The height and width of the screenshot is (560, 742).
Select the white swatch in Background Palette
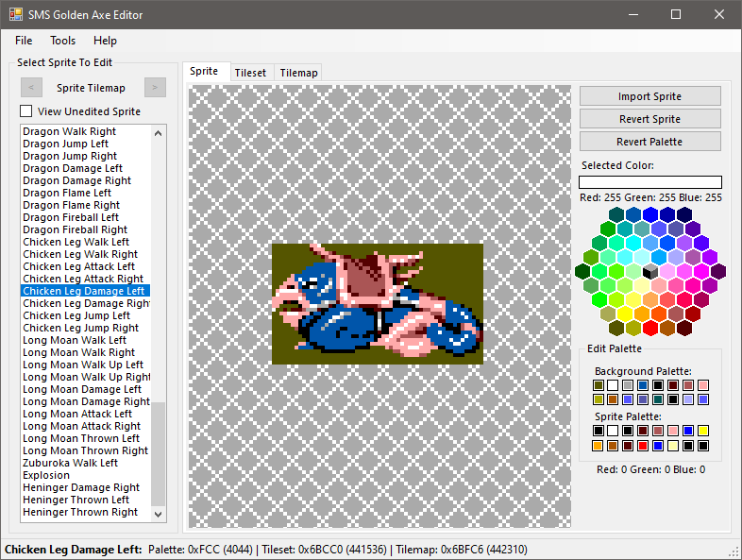[613, 385]
